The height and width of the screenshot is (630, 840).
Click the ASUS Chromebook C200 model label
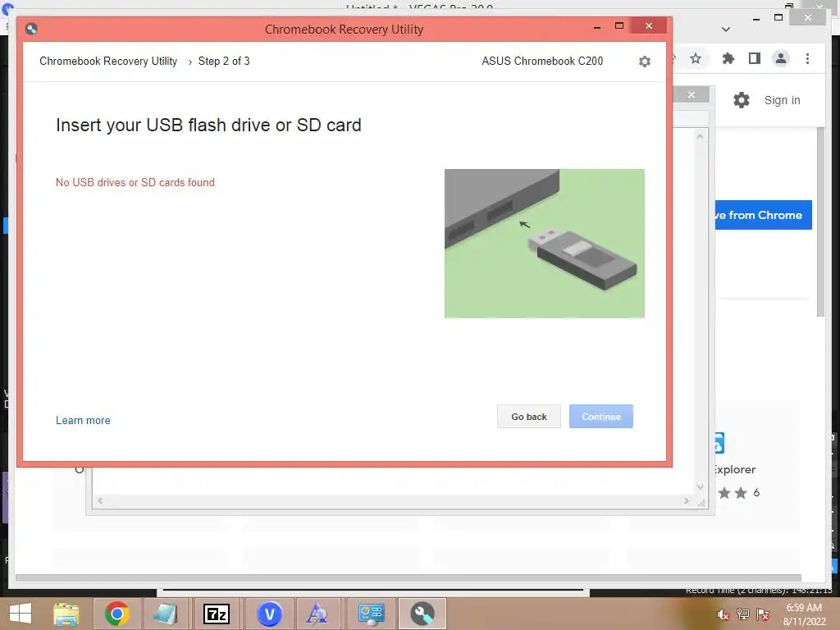tap(542, 61)
